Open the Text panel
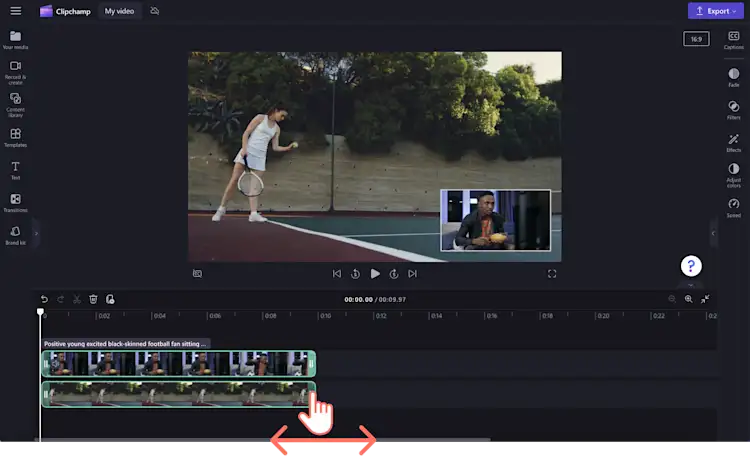Image resolution: width=750 pixels, height=456 pixels. 15,170
